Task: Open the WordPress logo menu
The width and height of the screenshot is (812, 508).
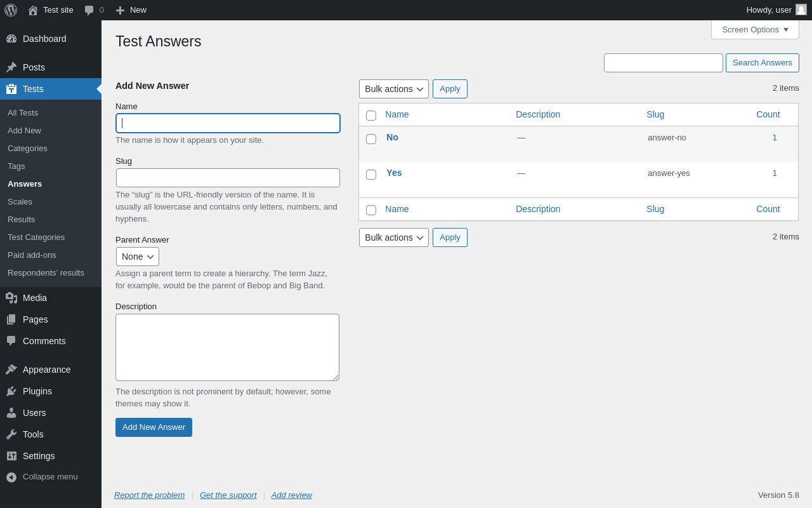Action: click(11, 10)
